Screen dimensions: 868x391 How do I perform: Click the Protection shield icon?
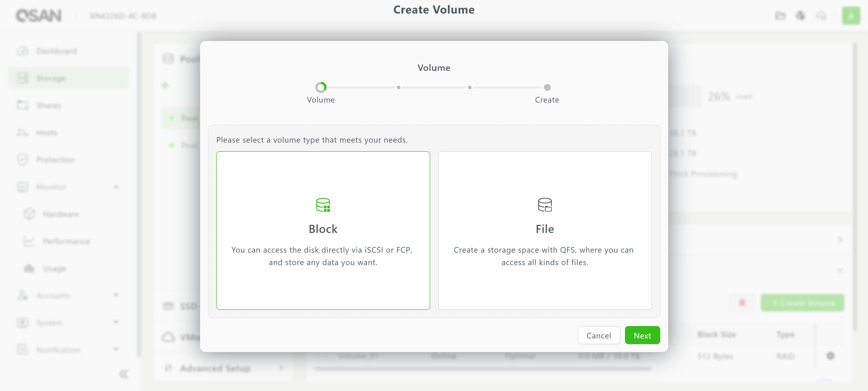[23, 160]
